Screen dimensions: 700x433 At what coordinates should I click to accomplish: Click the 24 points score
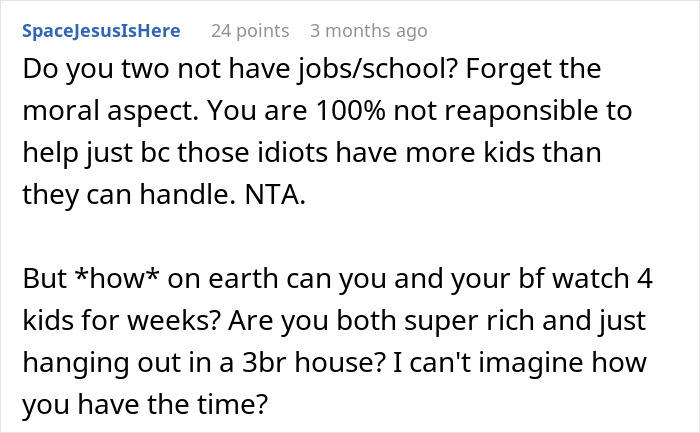(x=250, y=31)
